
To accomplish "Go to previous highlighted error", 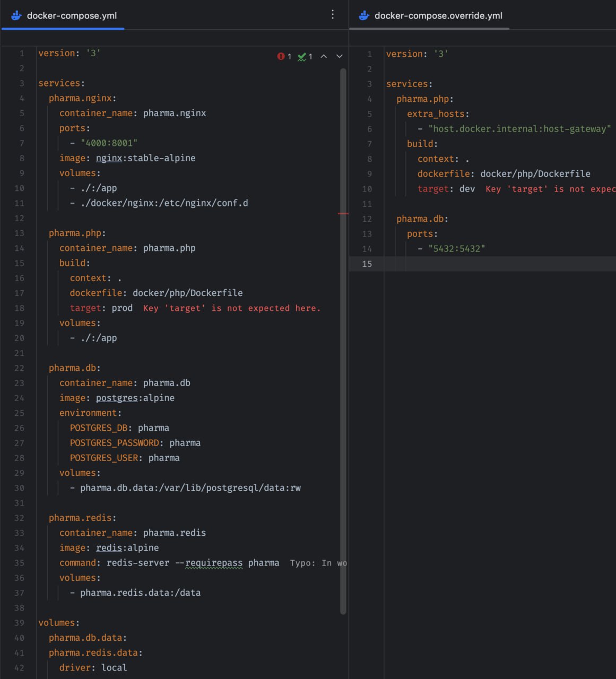I will click(x=324, y=56).
